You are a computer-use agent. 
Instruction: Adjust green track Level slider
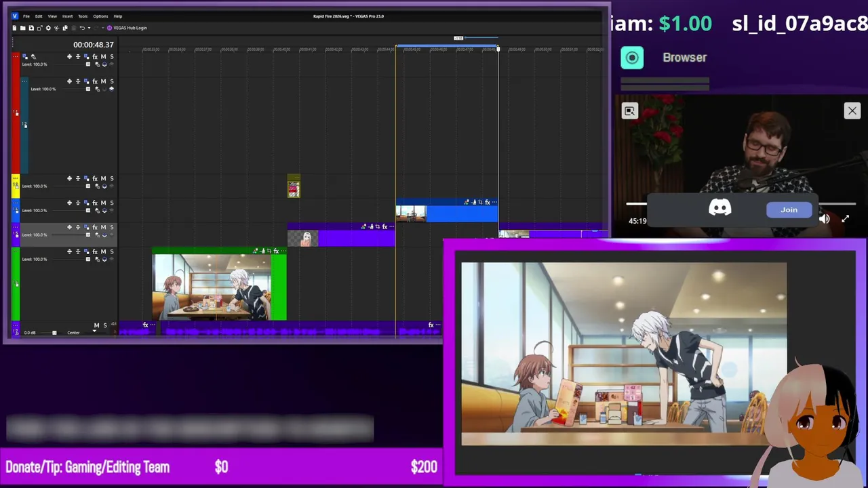click(x=87, y=259)
